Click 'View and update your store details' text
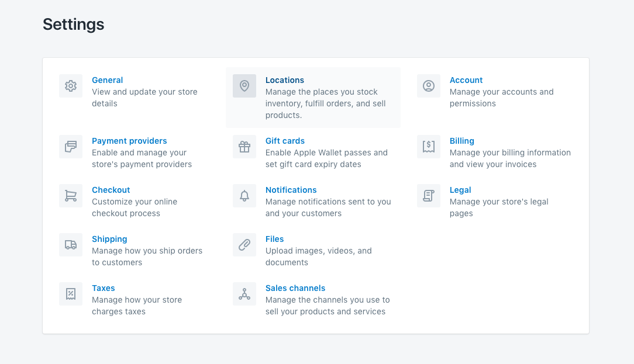The image size is (634, 364). coord(144,98)
